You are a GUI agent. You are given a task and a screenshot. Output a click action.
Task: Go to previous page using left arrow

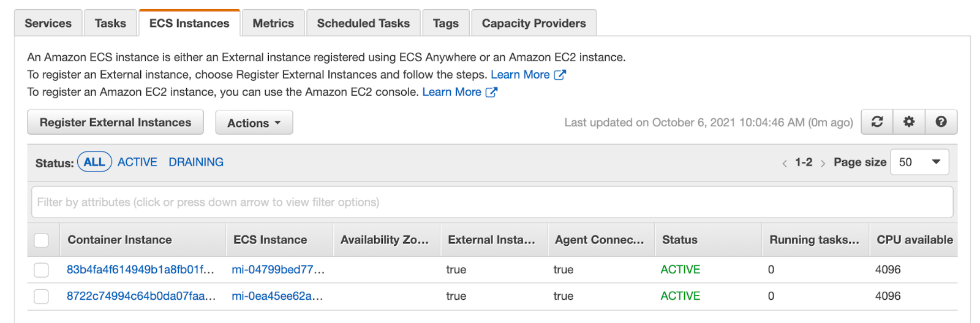(x=785, y=163)
